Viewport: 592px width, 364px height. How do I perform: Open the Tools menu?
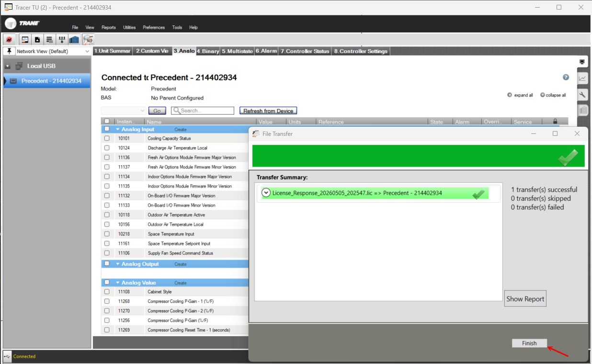[177, 27]
